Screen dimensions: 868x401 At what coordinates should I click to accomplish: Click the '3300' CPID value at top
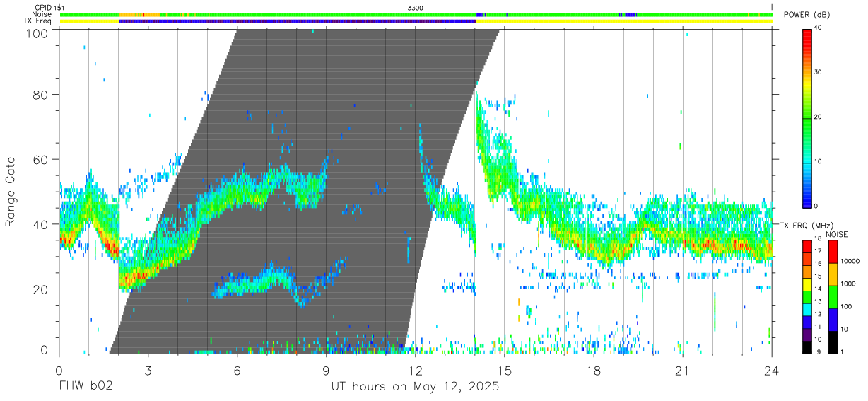[x=416, y=7]
